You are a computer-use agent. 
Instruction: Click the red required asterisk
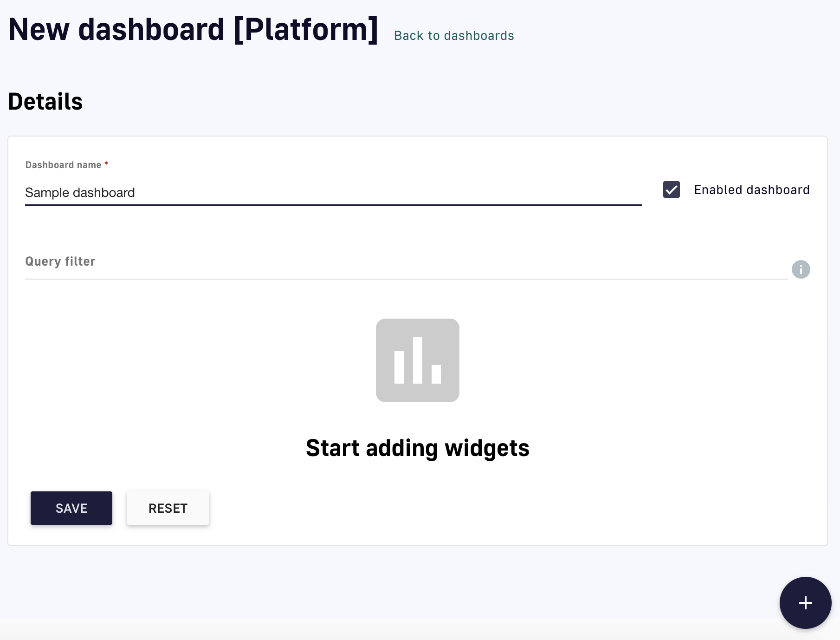tap(106, 163)
